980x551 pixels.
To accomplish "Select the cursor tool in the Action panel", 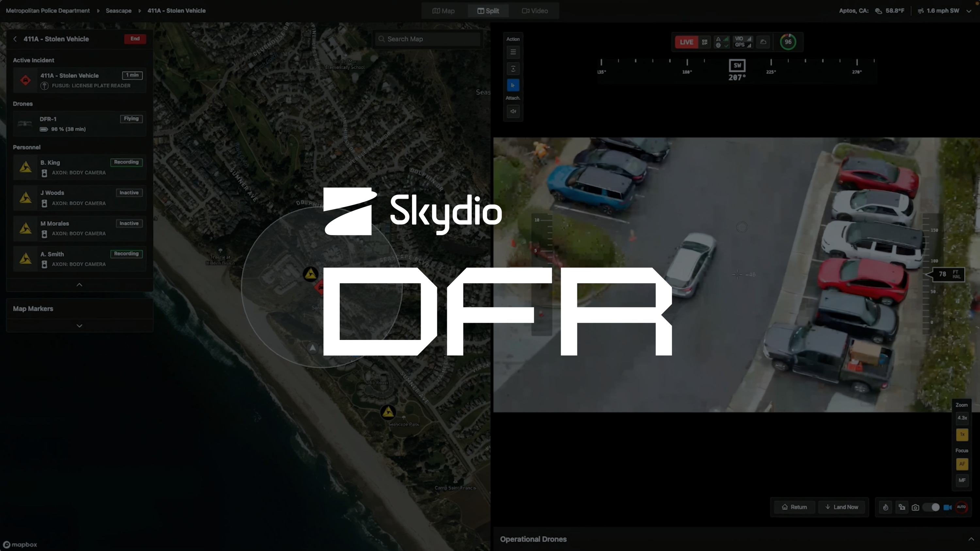I will pyautogui.click(x=513, y=85).
